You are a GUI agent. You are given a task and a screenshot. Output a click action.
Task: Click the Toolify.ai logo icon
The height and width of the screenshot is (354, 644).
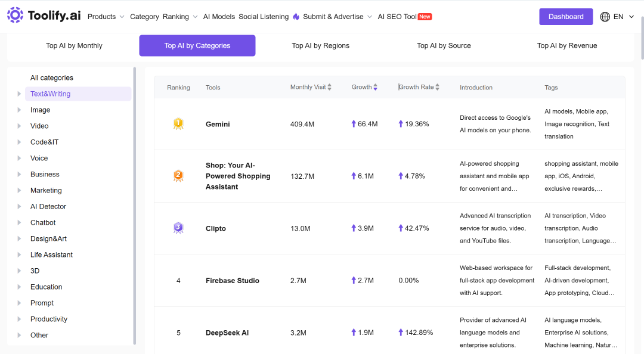click(x=15, y=15)
